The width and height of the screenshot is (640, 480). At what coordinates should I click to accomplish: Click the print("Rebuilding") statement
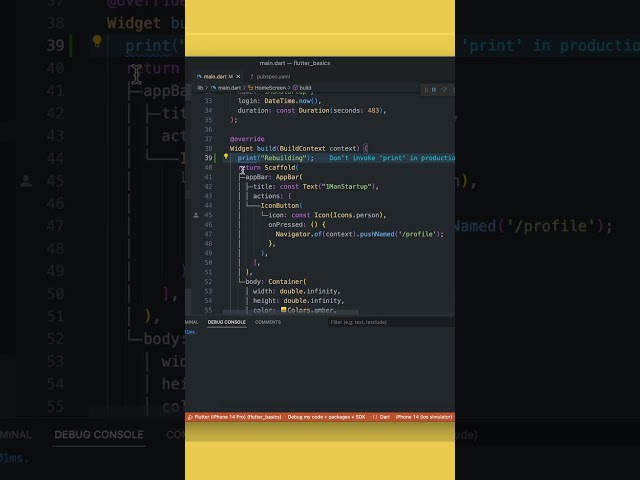[276, 158]
